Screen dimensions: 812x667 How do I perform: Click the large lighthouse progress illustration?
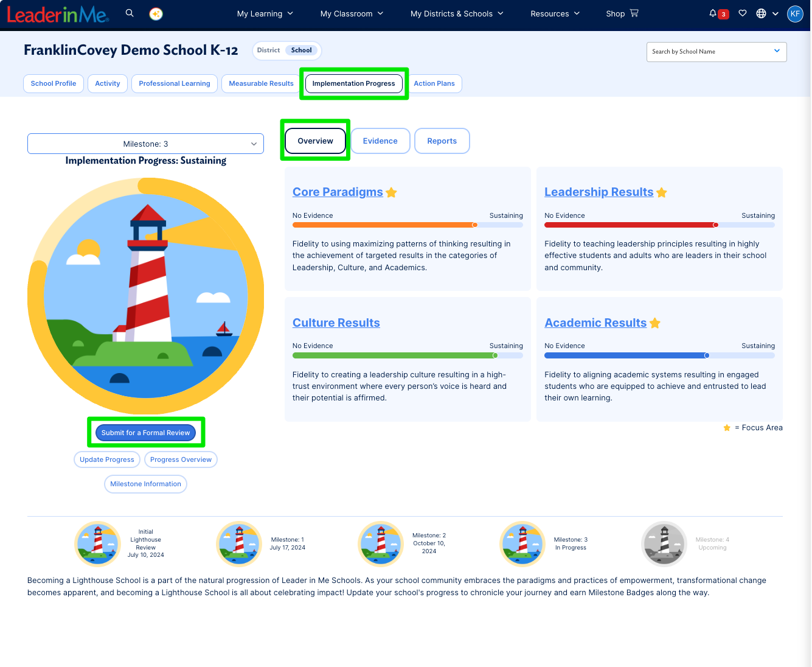click(146, 296)
